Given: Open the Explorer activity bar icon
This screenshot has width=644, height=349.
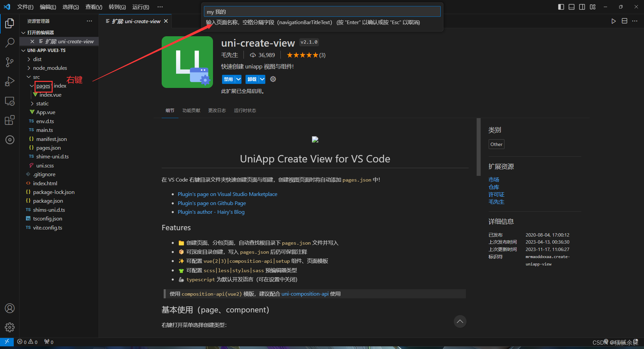Looking at the screenshot, I should tap(10, 23).
